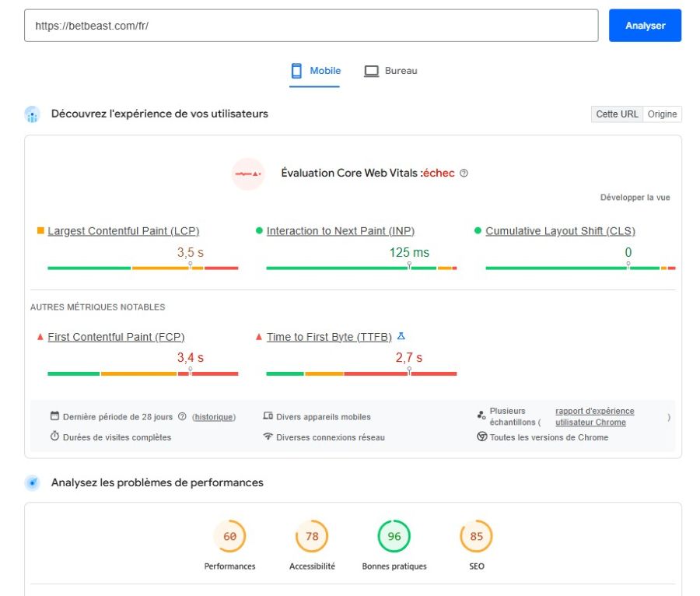Click the calendar icon beside Dernière période

pyautogui.click(x=54, y=416)
